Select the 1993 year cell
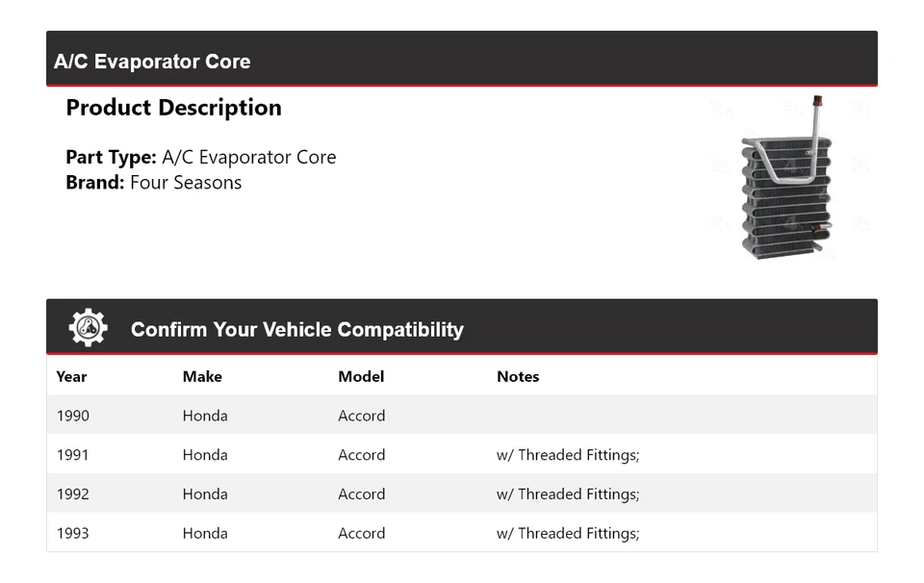This screenshot has height=583, width=924. pyautogui.click(x=72, y=533)
